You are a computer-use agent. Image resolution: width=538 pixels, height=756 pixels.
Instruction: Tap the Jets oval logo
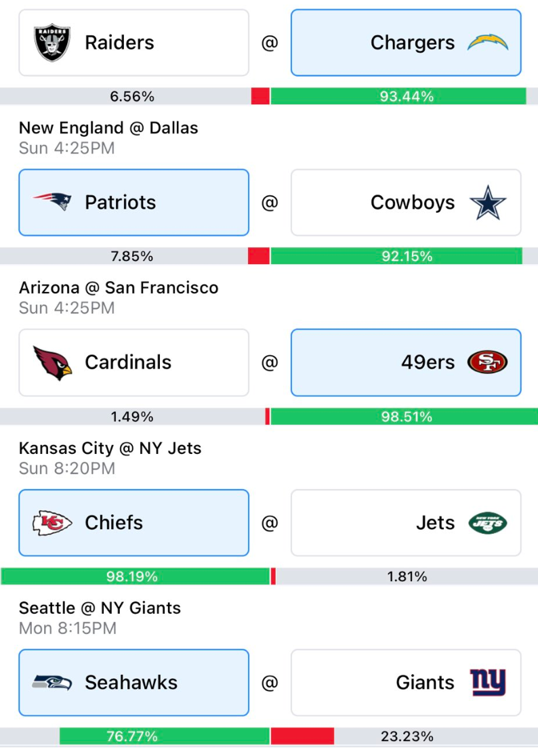(x=487, y=523)
